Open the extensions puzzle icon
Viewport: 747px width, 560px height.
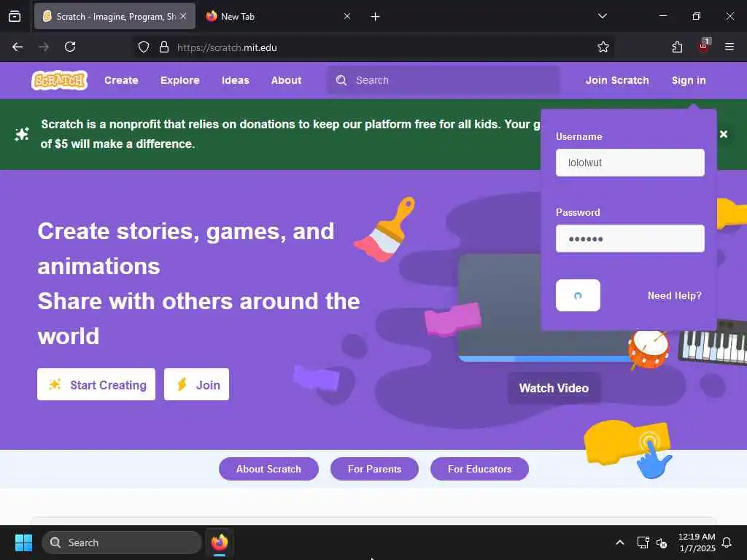[x=678, y=47]
